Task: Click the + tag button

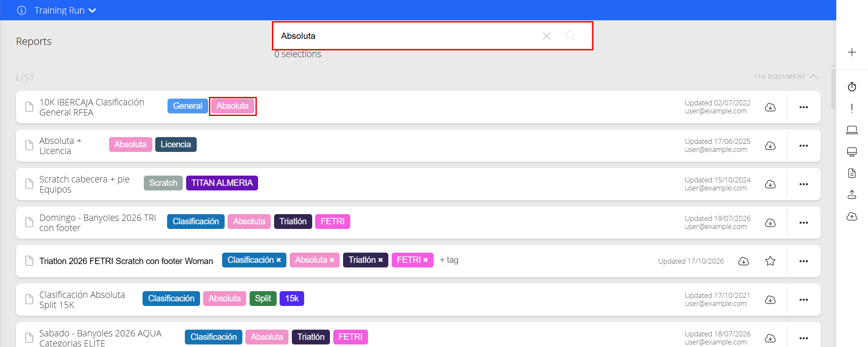Action: tap(449, 260)
